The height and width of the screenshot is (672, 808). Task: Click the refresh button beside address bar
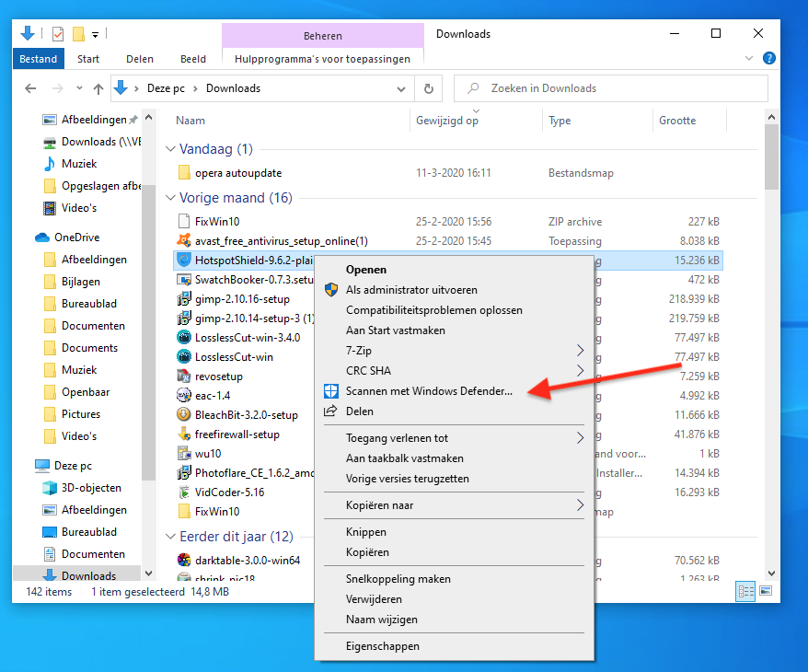[x=428, y=89]
